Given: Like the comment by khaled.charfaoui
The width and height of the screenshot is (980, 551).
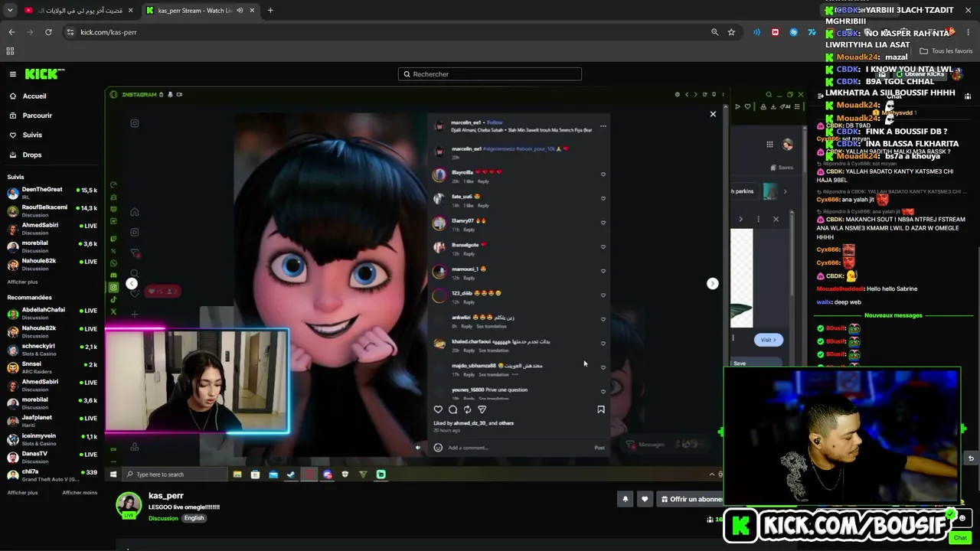Looking at the screenshot, I should tap(603, 344).
